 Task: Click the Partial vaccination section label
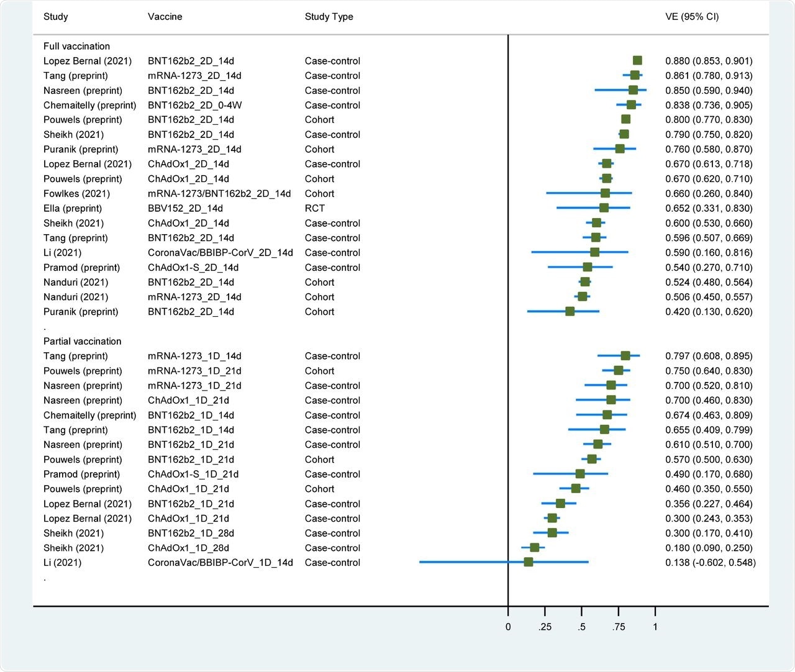[83, 341]
